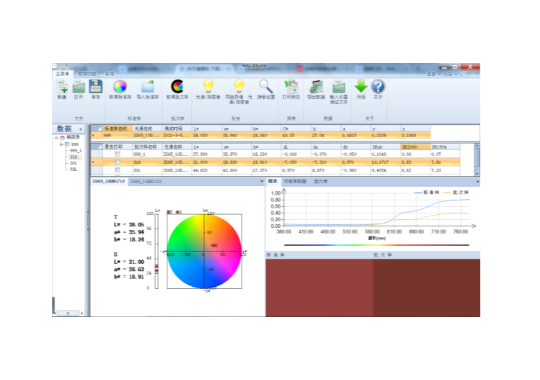This screenshot has height=380, width=540.
Task: Switch to the third tab above the spectral chart
Action: 321,181
